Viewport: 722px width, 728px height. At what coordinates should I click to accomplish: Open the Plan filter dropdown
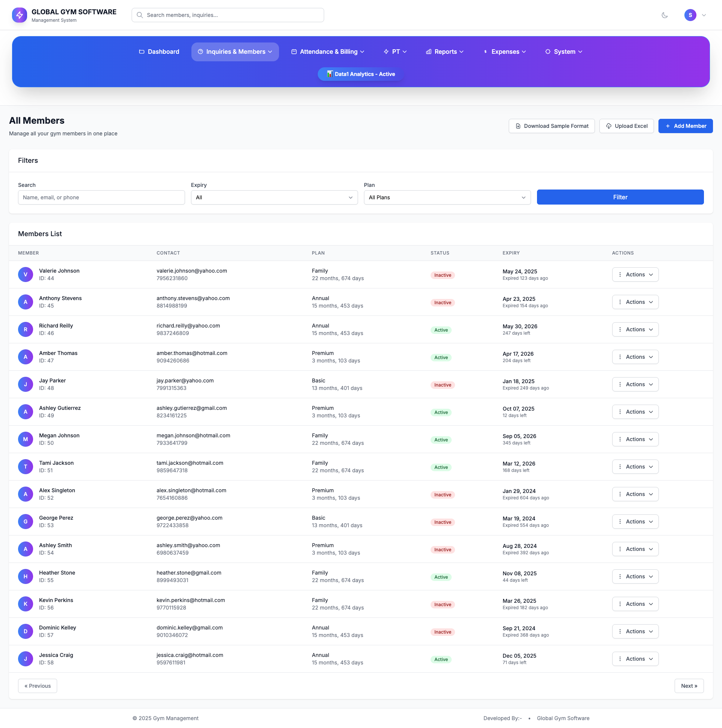tap(447, 197)
